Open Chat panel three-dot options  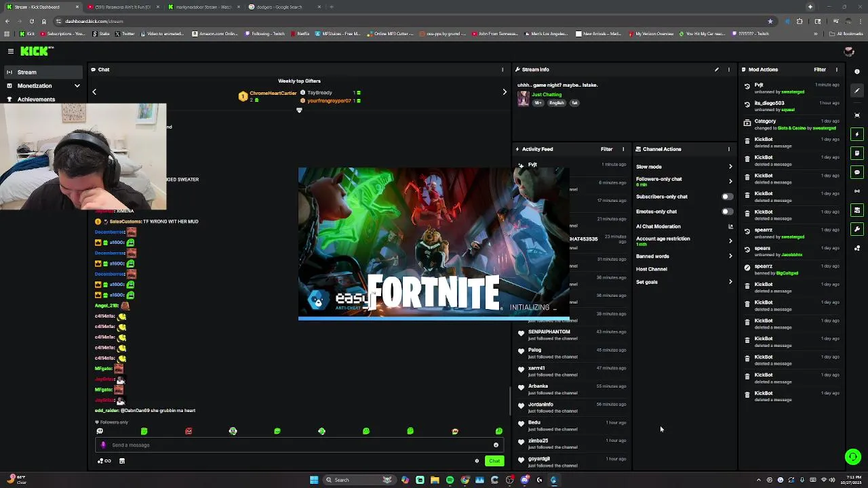(x=502, y=69)
